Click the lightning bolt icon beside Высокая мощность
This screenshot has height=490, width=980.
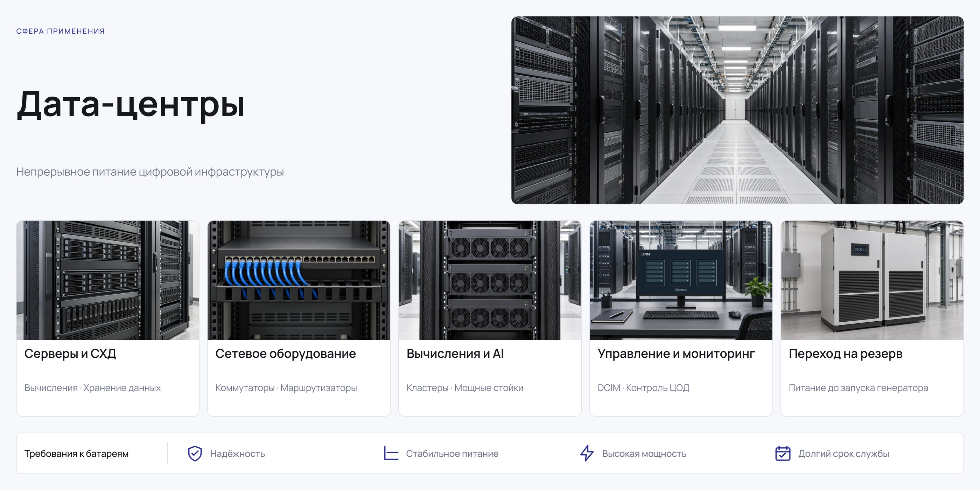[587, 454]
